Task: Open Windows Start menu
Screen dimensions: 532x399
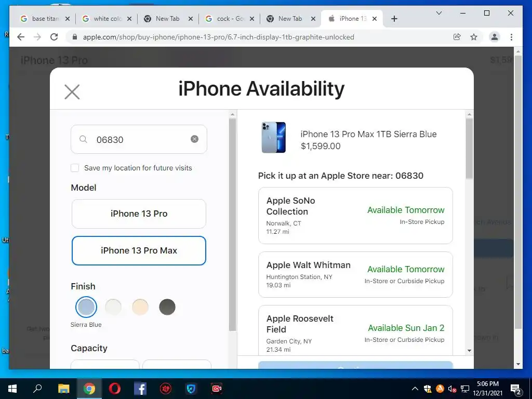Action: pyautogui.click(x=12, y=389)
